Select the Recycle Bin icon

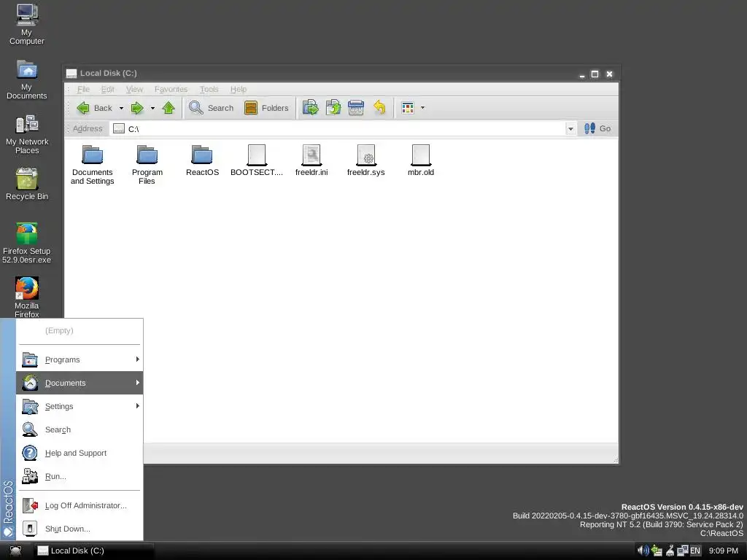pyautogui.click(x=27, y=184)
